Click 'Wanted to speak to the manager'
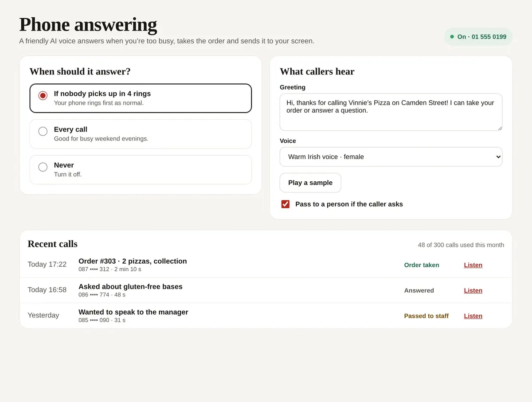This screenshot has height=402, width=532. coord(133,312)
